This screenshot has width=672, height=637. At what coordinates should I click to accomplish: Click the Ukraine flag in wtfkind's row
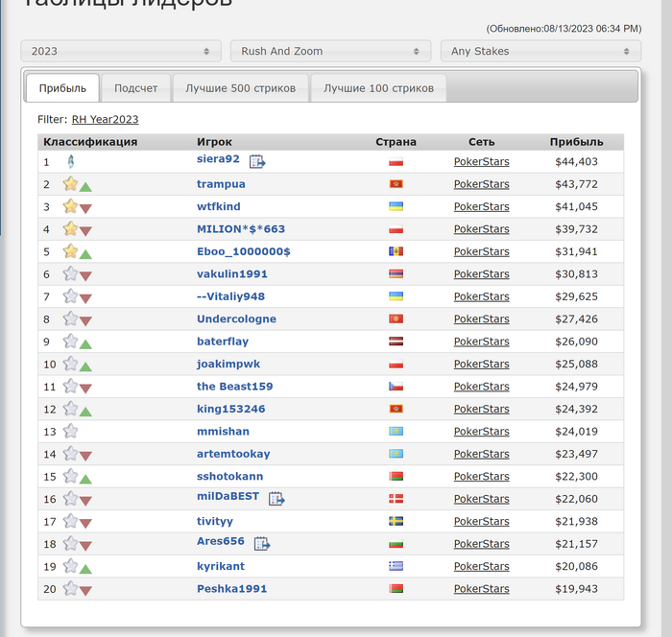pyautogui.click(x=396, y=206)
